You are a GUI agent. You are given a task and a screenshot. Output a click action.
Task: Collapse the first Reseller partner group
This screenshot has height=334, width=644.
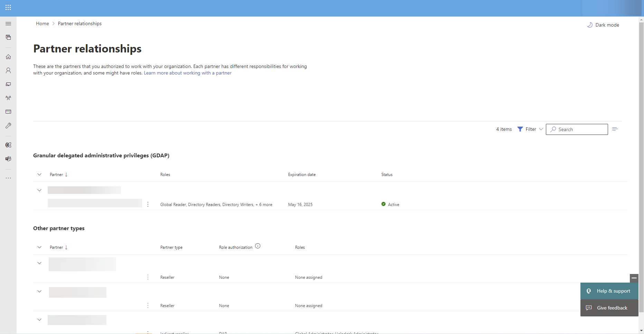pos(39,263)
